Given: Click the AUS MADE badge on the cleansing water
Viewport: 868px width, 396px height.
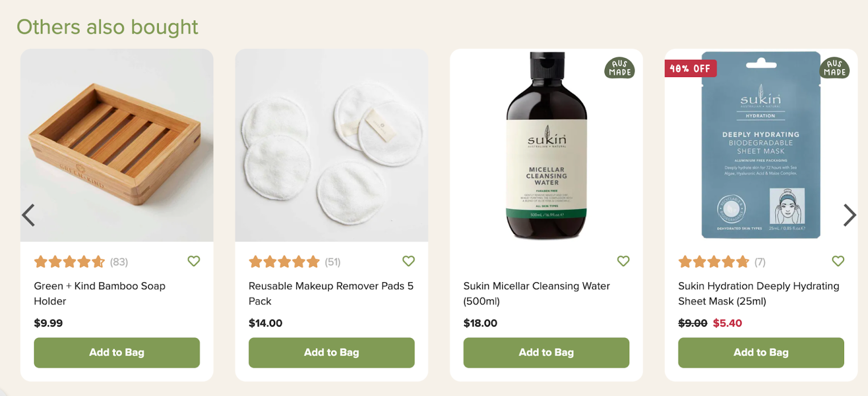Looking at the screenshot, I should (619, 69).
